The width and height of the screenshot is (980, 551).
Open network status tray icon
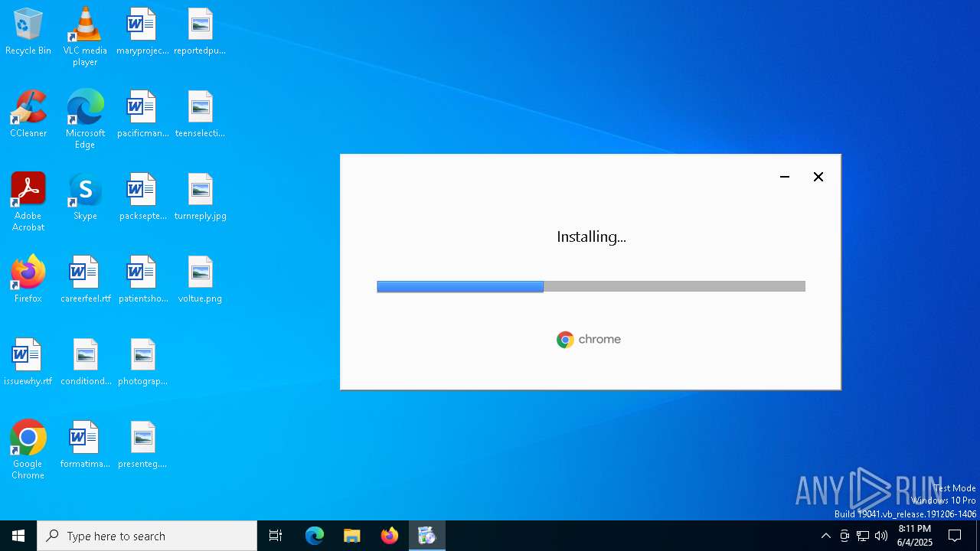point(863,536)
